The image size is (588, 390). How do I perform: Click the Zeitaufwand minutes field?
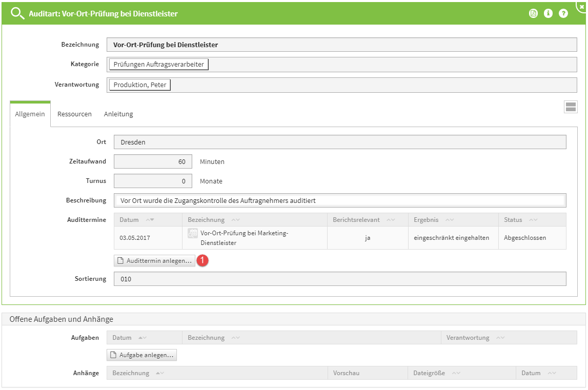click(153, 161)
